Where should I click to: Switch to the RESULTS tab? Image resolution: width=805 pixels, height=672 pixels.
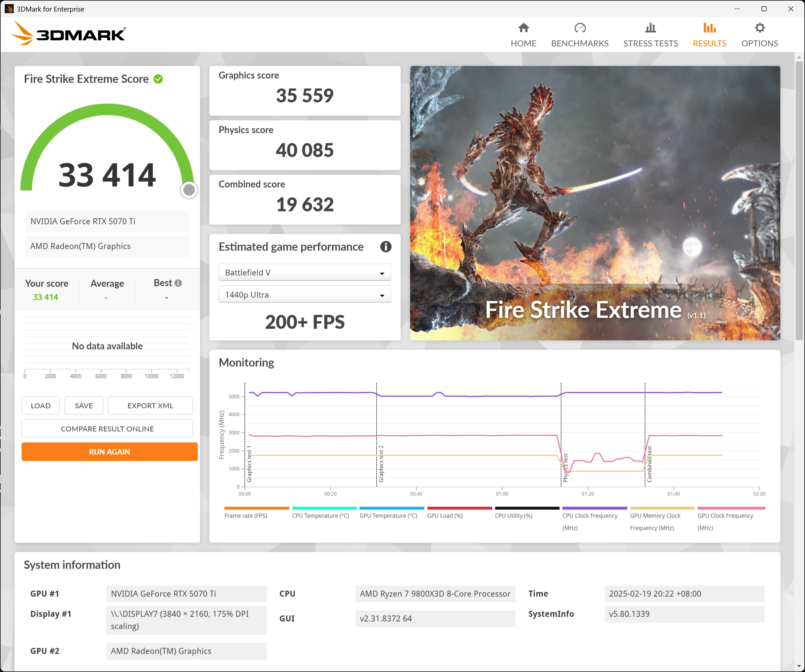click(710, 43)
